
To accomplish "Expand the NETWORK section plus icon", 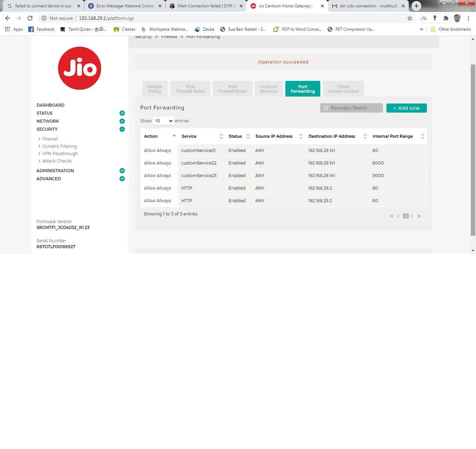I will (122, 121).
